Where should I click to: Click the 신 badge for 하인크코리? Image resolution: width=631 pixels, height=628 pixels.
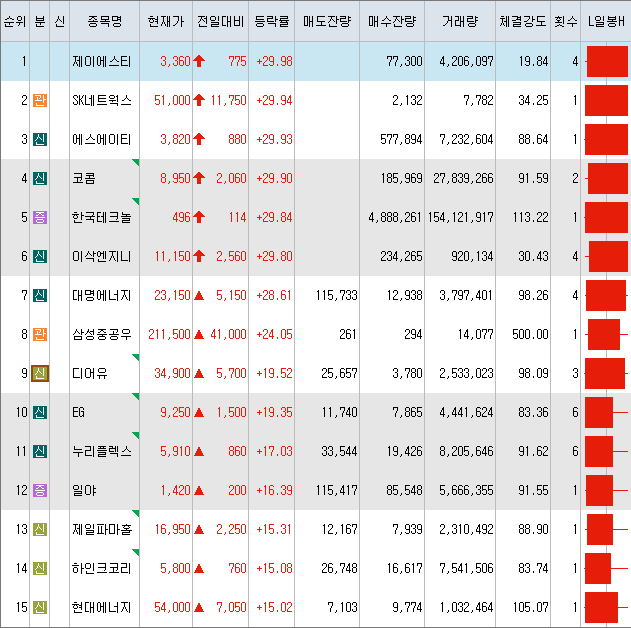[x=39, y=568]
